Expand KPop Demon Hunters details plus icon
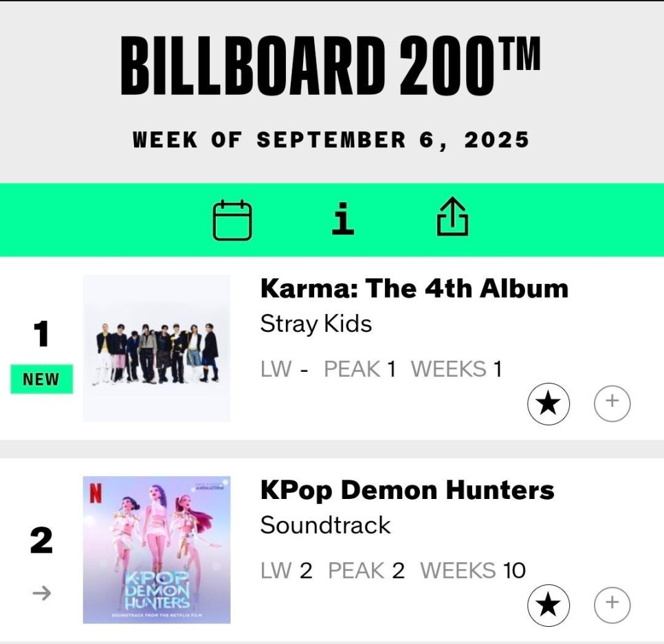664x644 pixels. tap(612, 605)
